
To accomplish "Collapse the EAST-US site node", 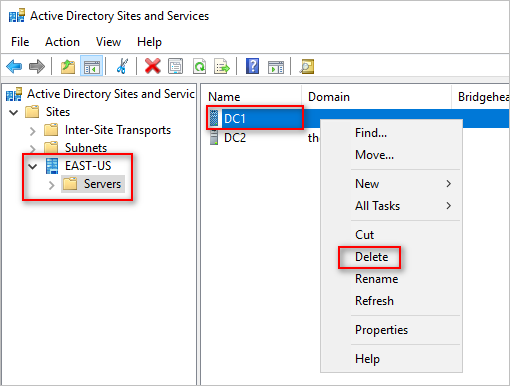I will click(x=33, y=166).
